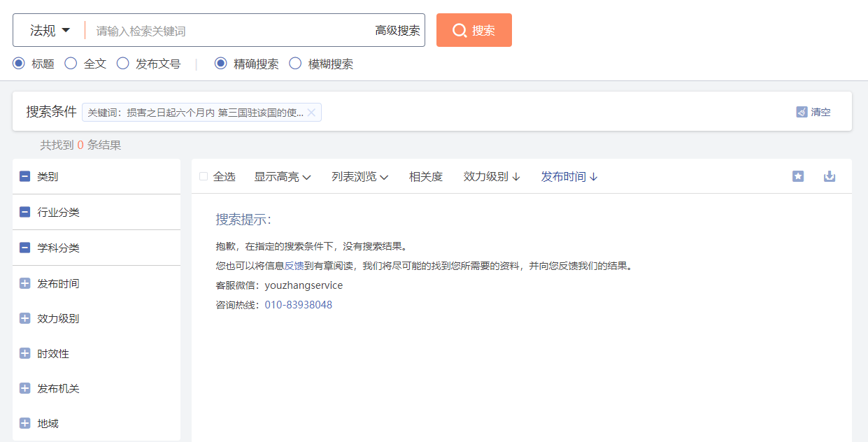Click the download icon in results toolbar
The height and width of the screenshot is (442, 868).
(830, 176)
